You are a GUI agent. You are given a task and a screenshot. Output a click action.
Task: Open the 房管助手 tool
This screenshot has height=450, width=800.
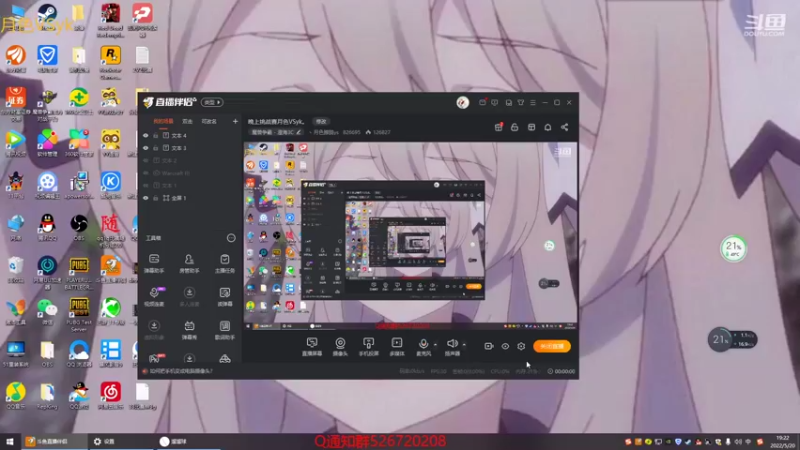(189, 264)
